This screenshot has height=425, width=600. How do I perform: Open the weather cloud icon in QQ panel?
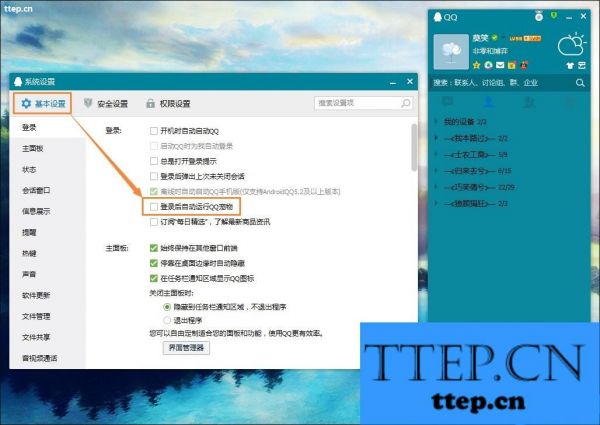point(571,45)
